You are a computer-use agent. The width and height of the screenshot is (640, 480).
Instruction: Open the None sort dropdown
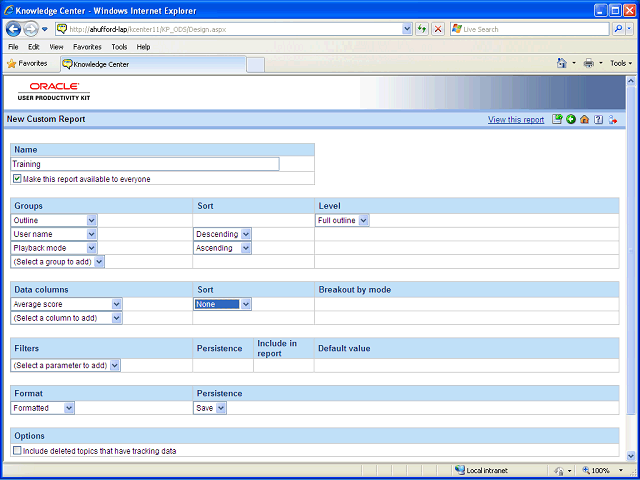click(222, 304)
